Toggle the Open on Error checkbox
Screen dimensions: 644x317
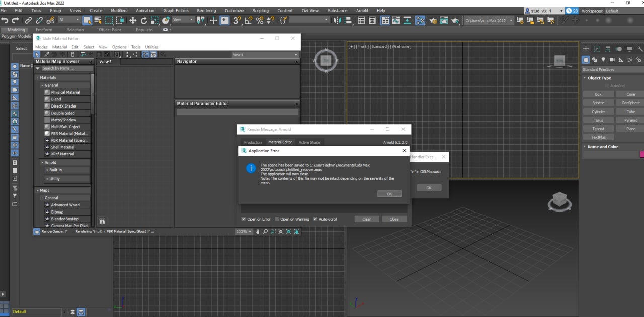point(244,219)
